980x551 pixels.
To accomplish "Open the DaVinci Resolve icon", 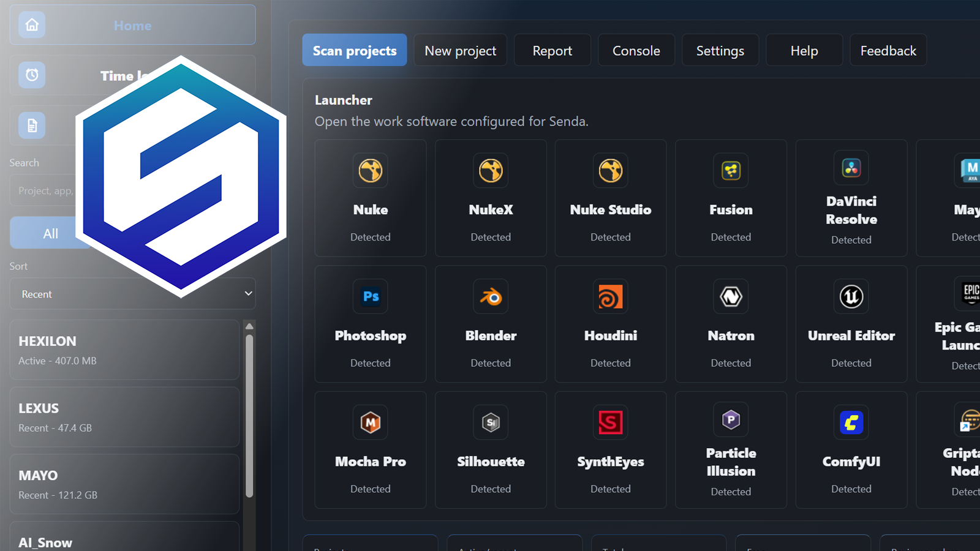I will tap(851, 168).
